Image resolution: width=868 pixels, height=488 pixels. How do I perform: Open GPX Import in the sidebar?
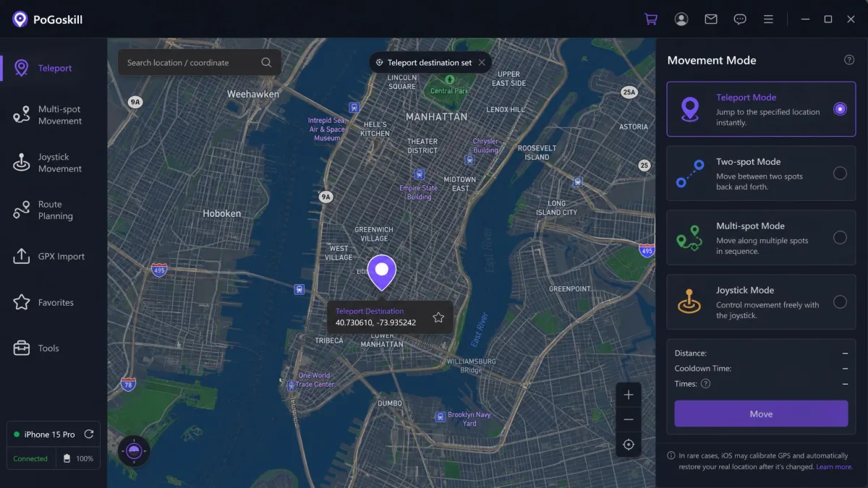54,257
